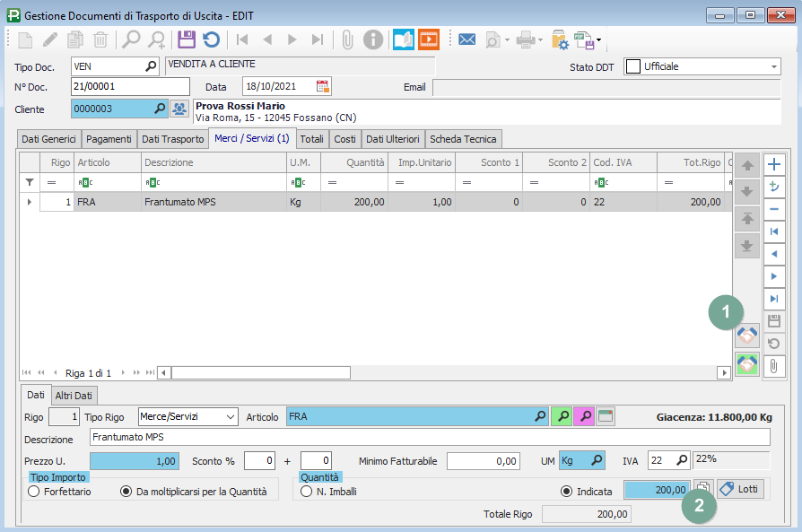802x532 pixels.
Task: Open calendar picker next to date 18/10/2021
Action: click(x=323, y=87)
